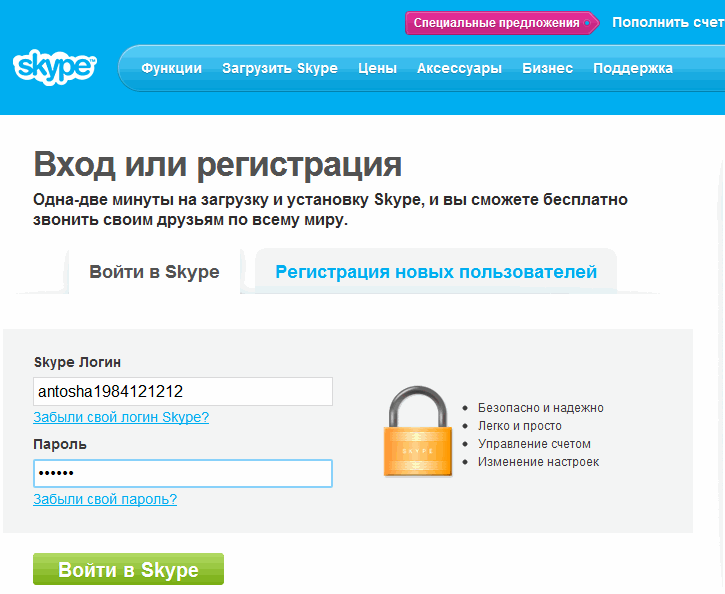This screenshot has width=725, height=594.
Task: Focus the Пароль password field
Action: point(182,473)
